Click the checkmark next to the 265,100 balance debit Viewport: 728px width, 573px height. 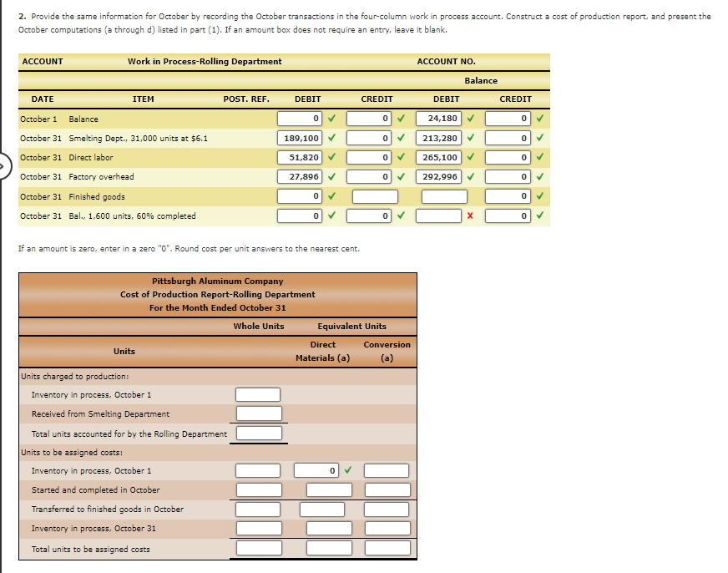click(x=469, y=157)
